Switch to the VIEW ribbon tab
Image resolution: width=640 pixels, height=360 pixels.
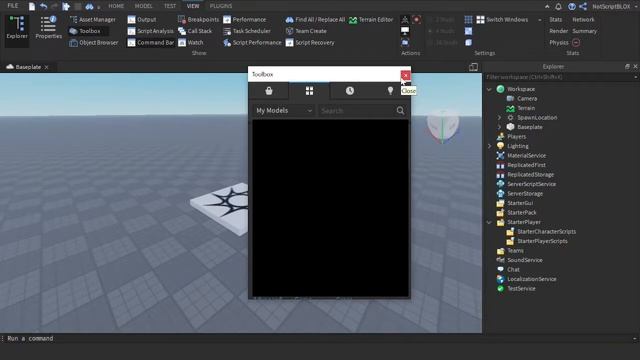pos(193,6)
